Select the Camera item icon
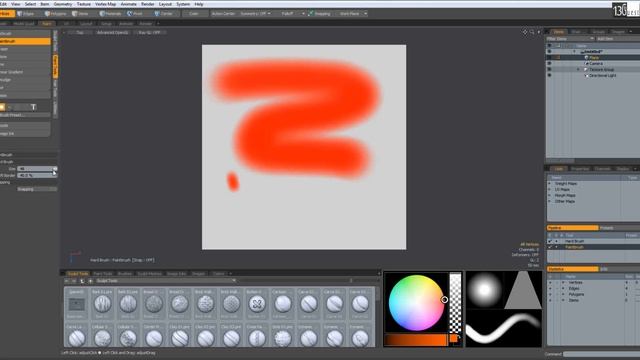This screenshot has width=640, height=360. point(587,64)
